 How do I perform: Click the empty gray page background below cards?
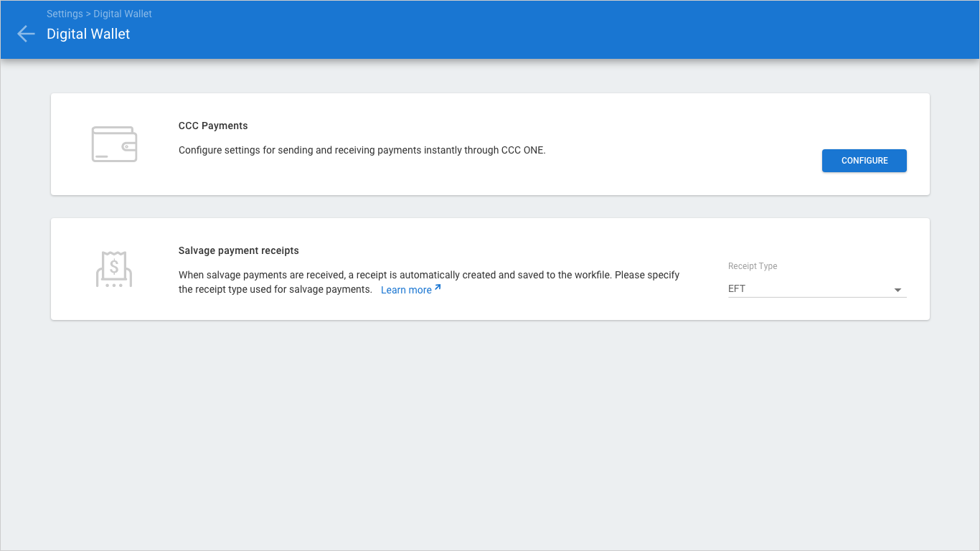click(490, 430)
